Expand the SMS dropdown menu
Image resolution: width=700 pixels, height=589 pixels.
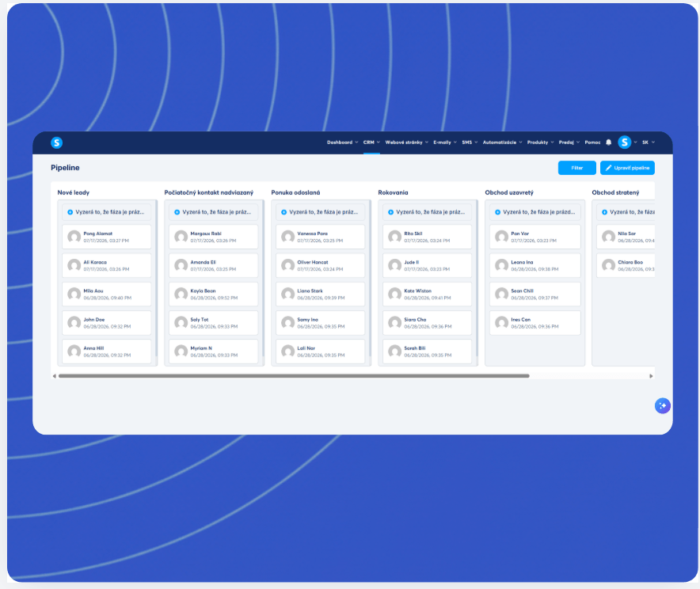[470, 142]
